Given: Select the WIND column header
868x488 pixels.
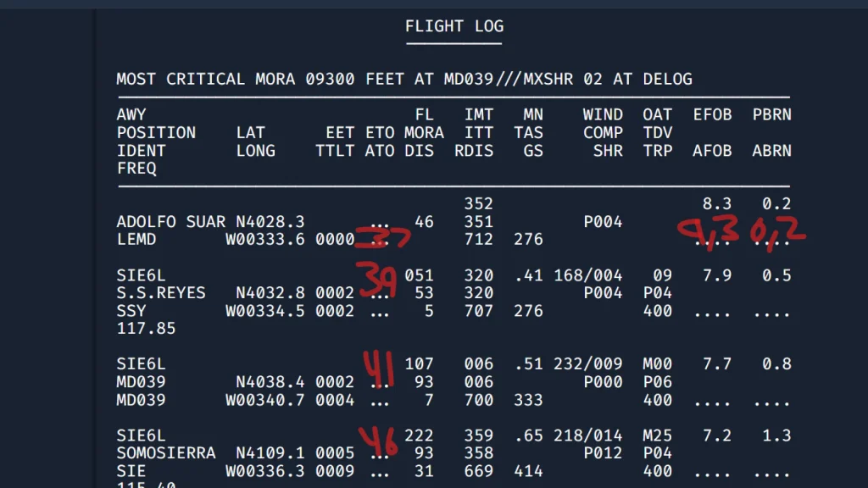Looking at the screenshot, I should 603,114.
